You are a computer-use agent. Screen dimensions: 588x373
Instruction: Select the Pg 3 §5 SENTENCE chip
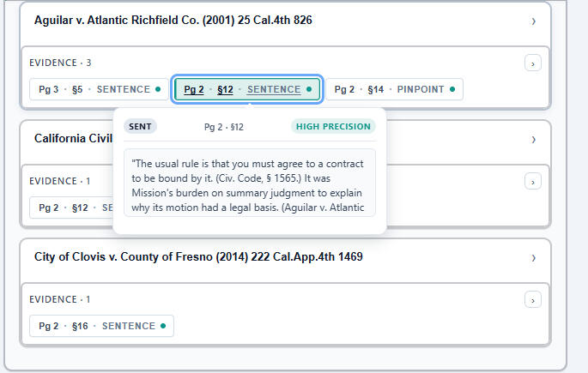coord(100,89)
